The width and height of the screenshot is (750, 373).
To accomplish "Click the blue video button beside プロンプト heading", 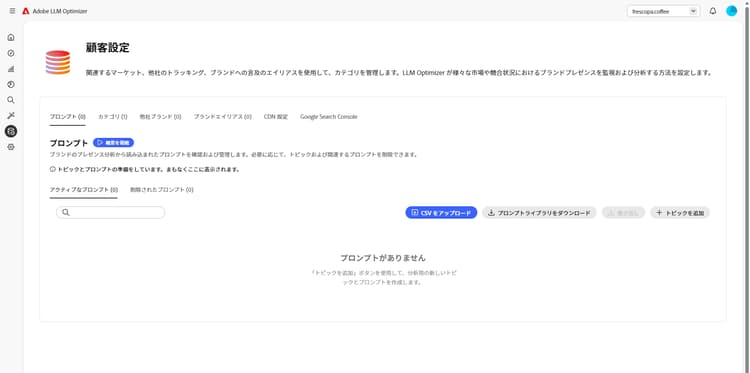I will tap(113, 143).
